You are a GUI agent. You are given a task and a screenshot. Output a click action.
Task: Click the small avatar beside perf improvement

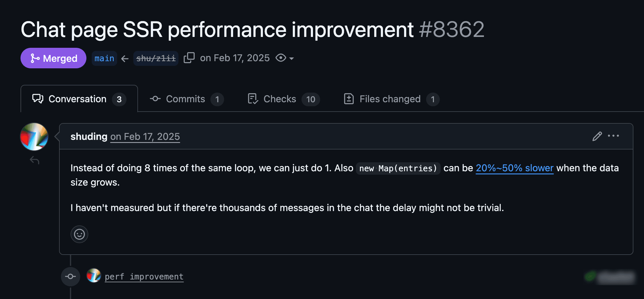point(94,276)
